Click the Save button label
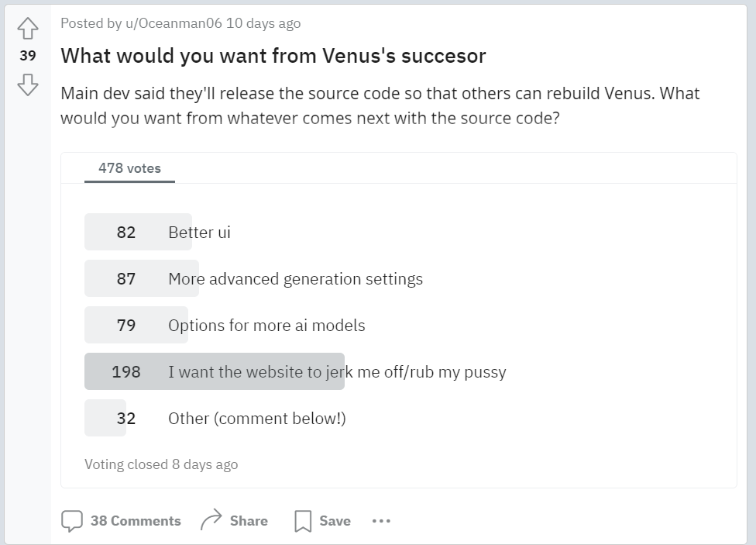 (x=335, y=521)
